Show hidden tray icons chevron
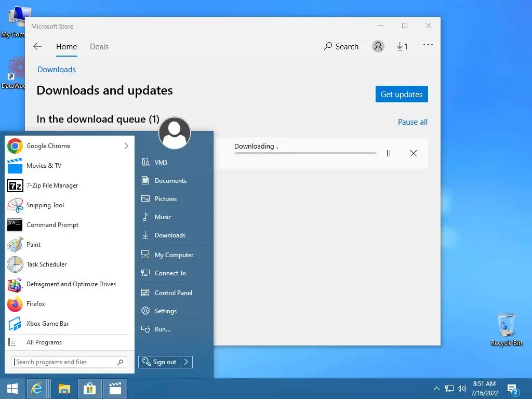Screen dimensions: 532x399 (436, 389)
